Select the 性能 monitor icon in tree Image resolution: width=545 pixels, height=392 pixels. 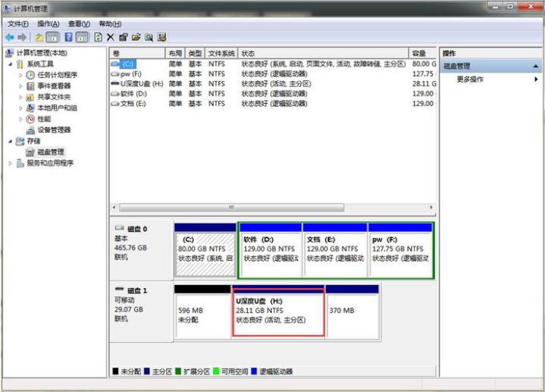coord(30,119)
